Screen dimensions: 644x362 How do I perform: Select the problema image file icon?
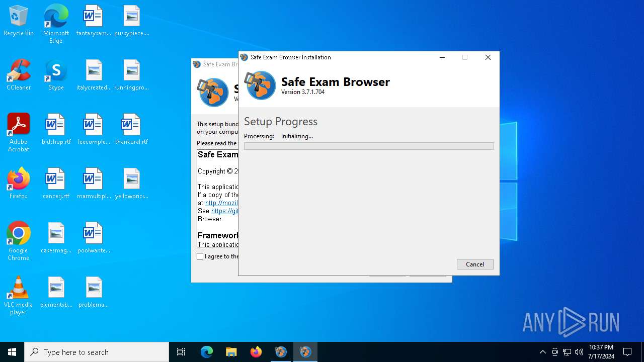pos(94,293)
